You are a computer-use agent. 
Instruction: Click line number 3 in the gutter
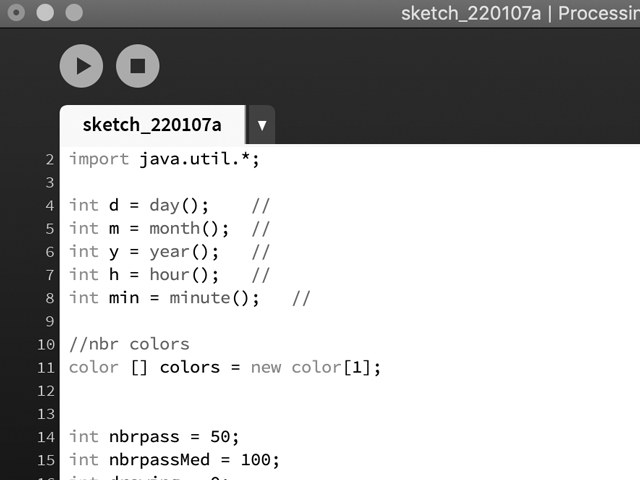50,182
